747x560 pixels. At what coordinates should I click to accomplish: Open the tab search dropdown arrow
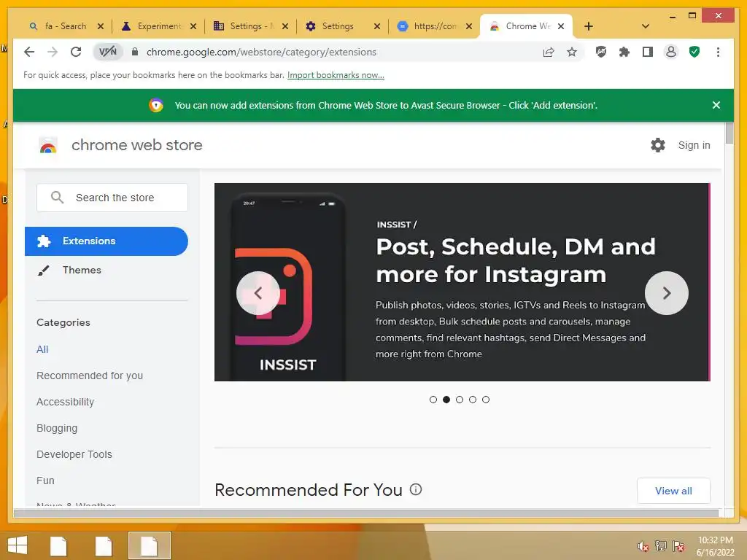click(x=646, y=26)
